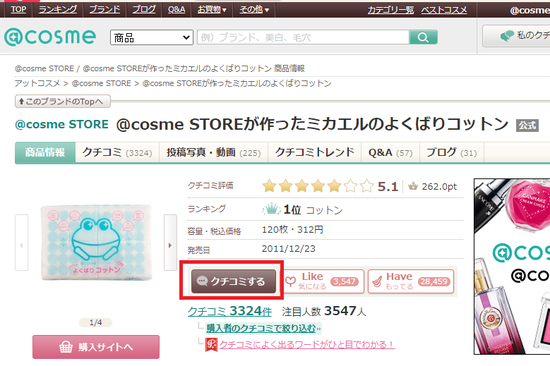Click the 1位 ranking crown icon
Viewport: 550px width, 366px height.
pos(271,209)
